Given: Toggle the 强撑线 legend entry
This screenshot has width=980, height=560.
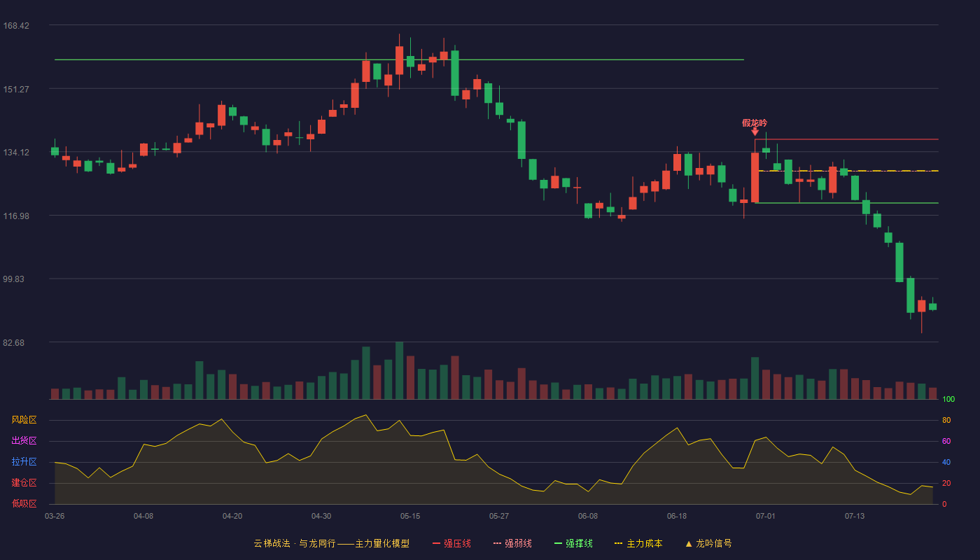Looking at the screenshot, I should pos(573,543).
